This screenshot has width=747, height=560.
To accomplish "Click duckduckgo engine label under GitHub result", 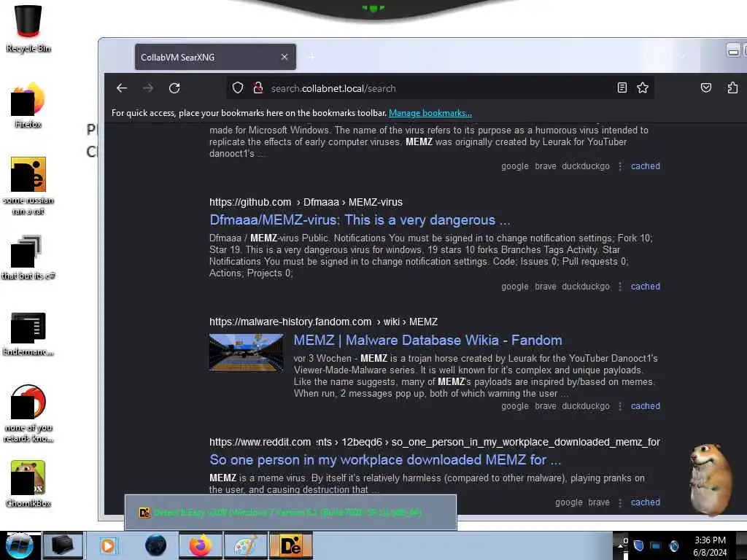I will [586, 286].
